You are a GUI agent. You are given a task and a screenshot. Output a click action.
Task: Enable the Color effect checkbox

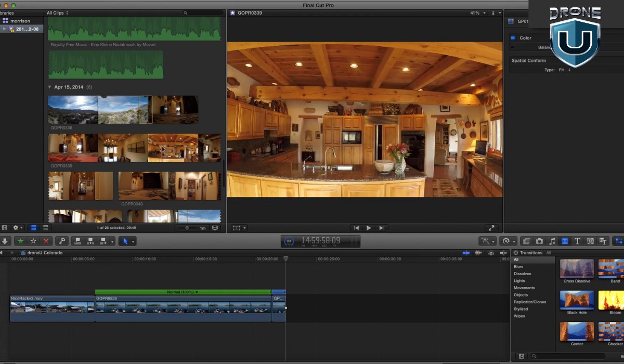(513, 38)
